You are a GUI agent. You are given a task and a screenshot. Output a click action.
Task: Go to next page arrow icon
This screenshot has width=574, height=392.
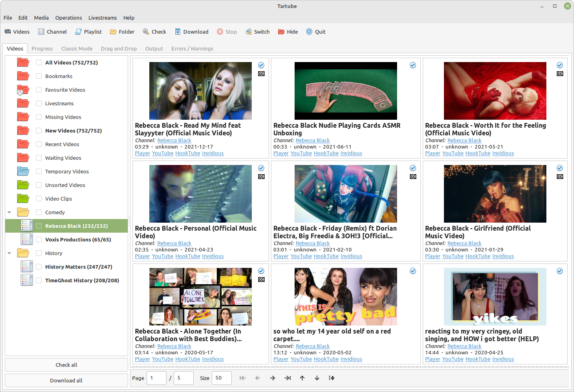(x=273, y=378)
